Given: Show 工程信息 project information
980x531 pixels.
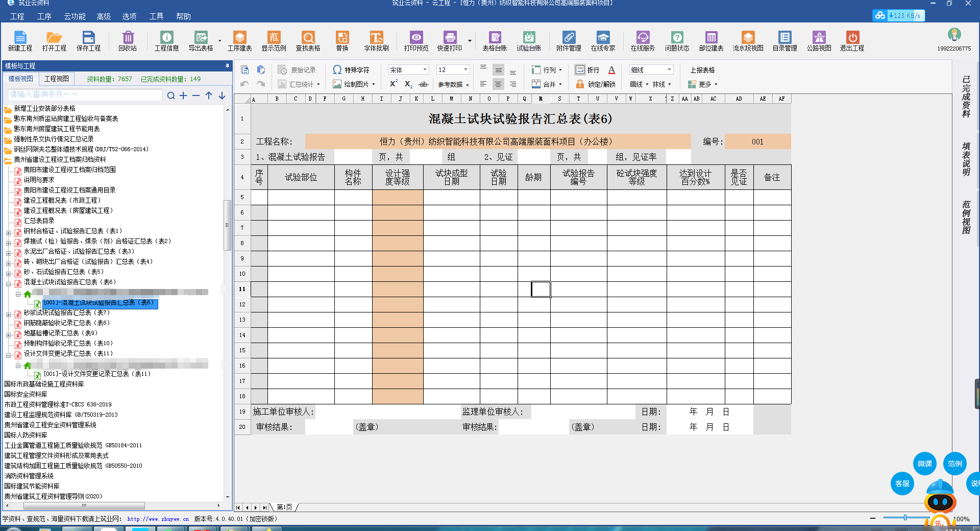Looking at the screenshot, I should coord(166,41).
